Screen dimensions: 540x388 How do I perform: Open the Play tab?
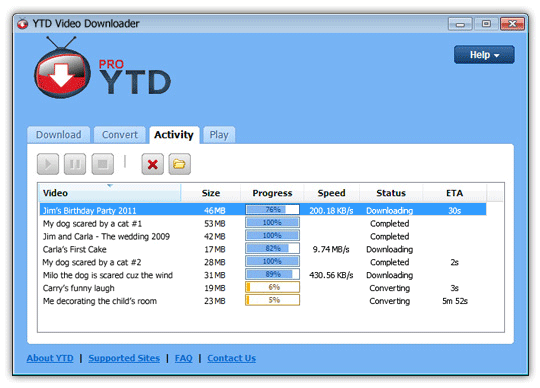click(219, 135)
